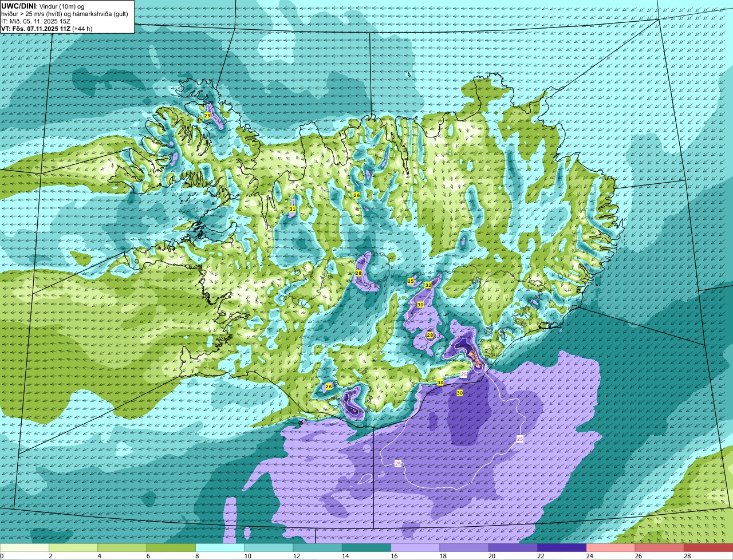733x560 pixels.
Task: Click the yellow "25" gust label
Action: tap(411, 281)
